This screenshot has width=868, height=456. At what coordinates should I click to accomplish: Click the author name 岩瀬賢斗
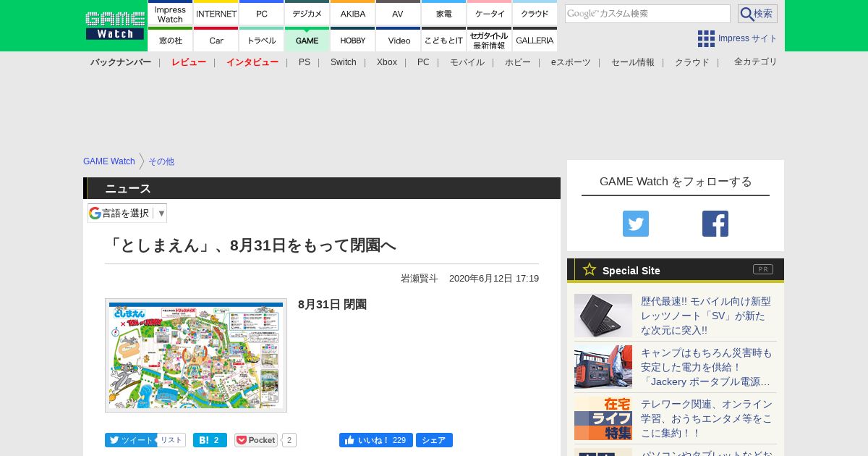(420, 279)
